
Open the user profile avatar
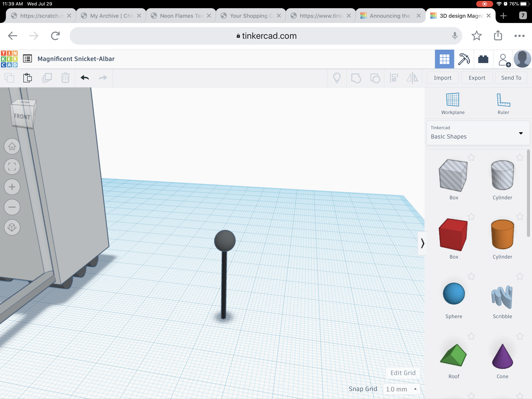pyautogui.click(x=522, y=59)
